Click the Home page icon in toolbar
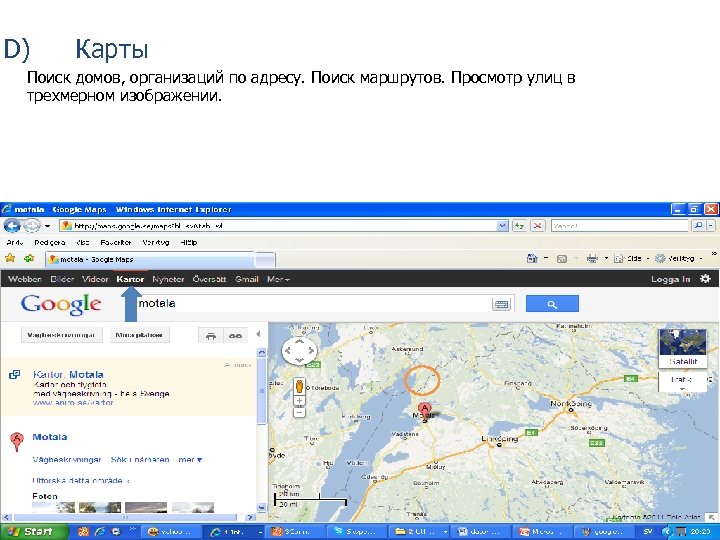The image size is (720, 540). pos(532,259)
